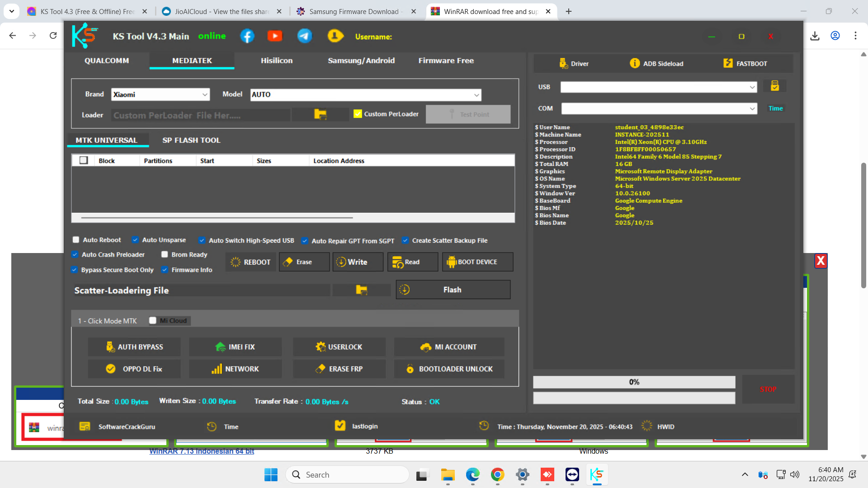Click the HWID icon in status bar
This screenshot has height=488, width=868.
coord(647,426)
